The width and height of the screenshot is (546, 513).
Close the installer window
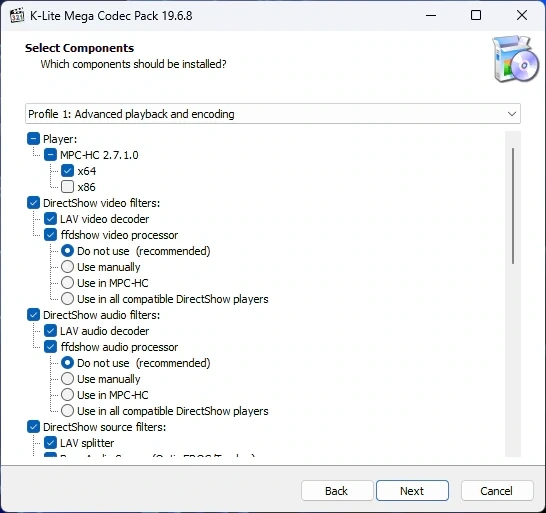click(522, 15)
